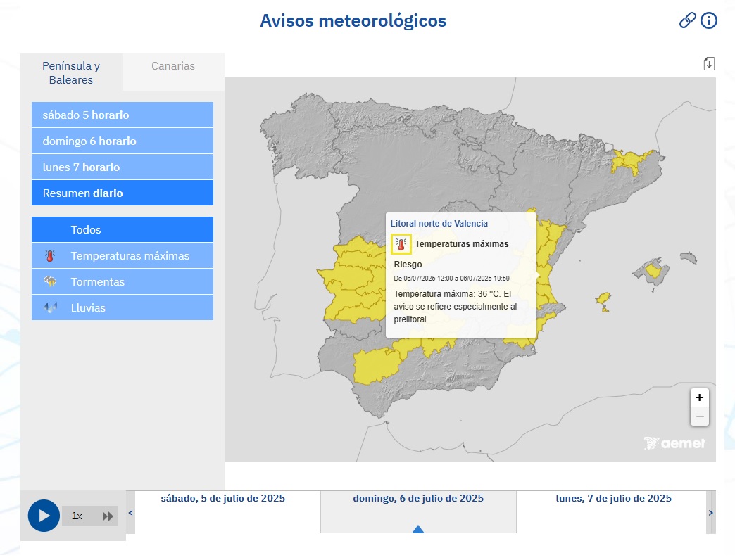Filter by Lluvias warnings
The width and height of the screenshot is (735, 560).
point(122,307)
